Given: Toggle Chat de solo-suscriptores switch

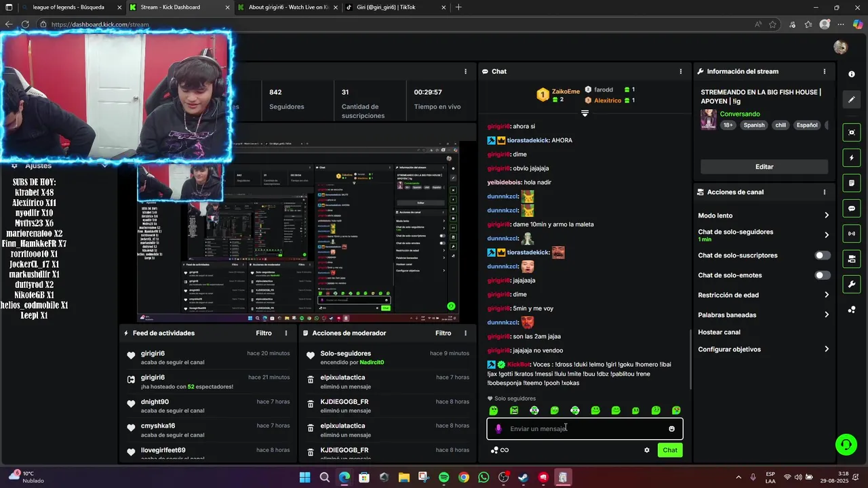Looking at the screenshot, I should 822,256.
